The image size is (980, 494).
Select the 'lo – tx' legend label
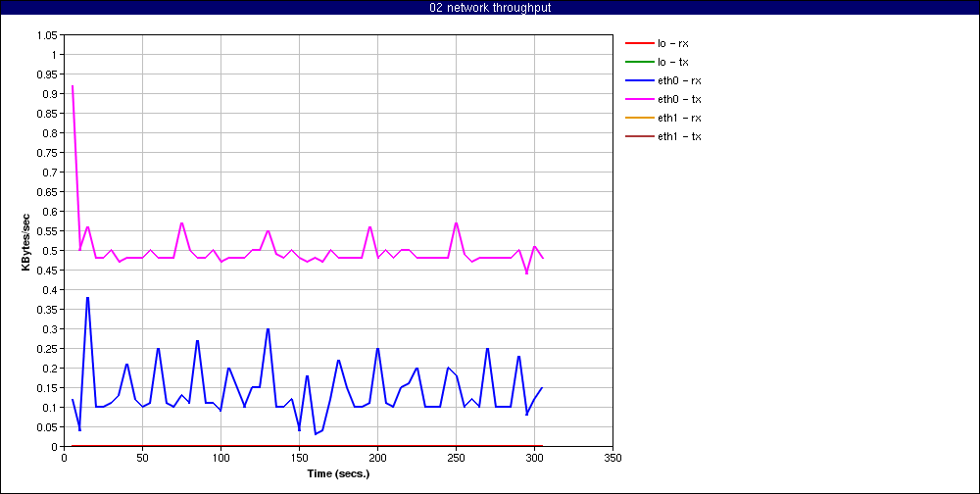click(672, 62)
